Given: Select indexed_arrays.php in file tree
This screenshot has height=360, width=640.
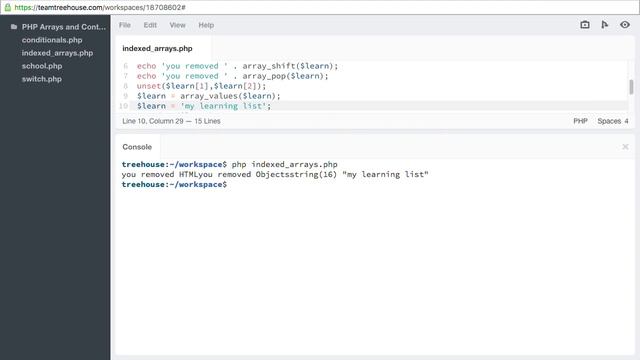Looking at the screenshot, I should tap(57, 53).
